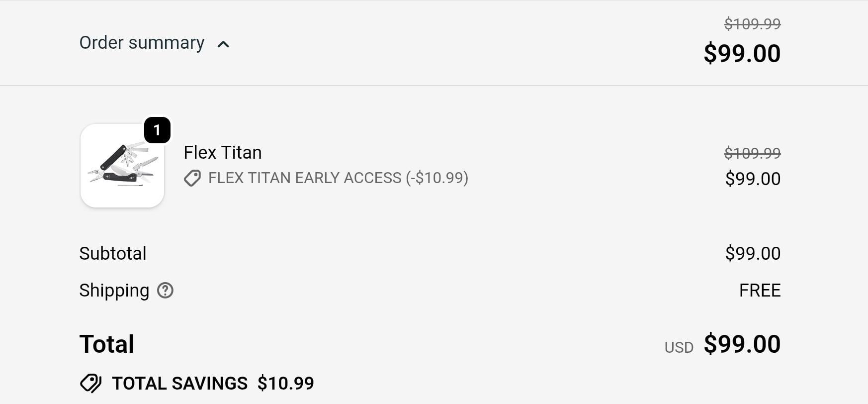868x404 pixels.
Task: Click the crossed-out $109.99 in the header
Action: point(752,23)
